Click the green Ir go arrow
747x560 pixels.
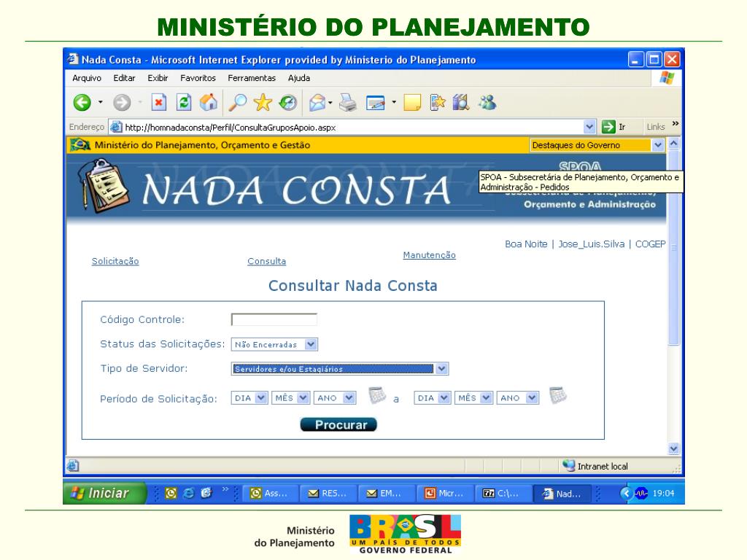(x=608, y=127)
